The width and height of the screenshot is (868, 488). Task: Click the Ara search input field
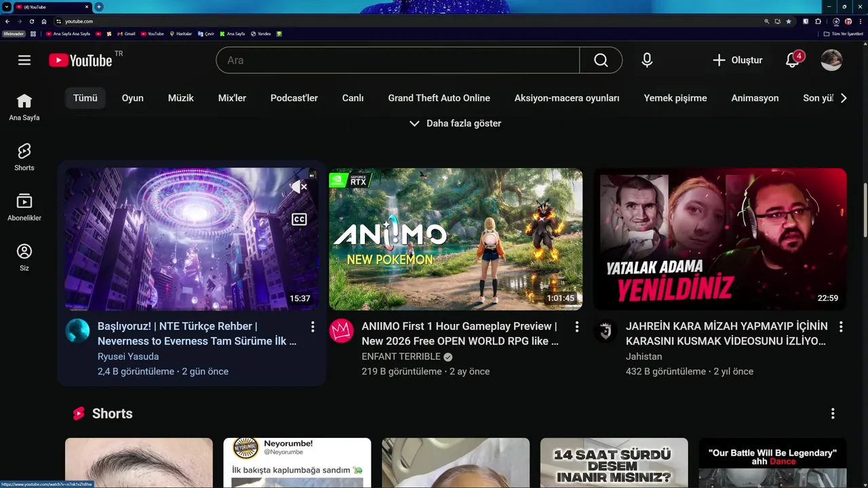pyautogui.click(x=398, y=60)
